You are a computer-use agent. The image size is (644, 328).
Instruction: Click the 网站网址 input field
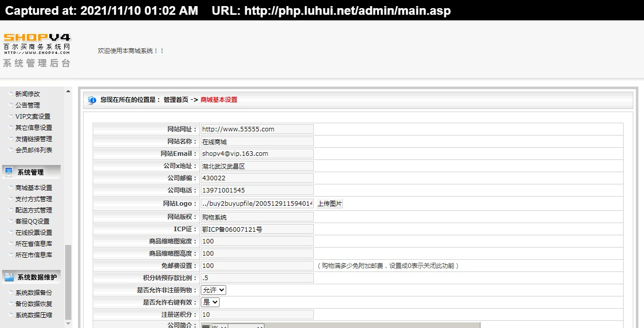[257, 129]
